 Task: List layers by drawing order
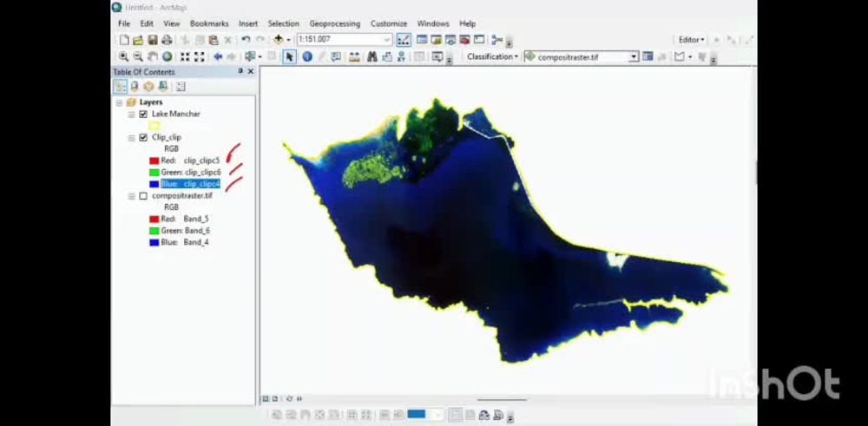click(120, 86)
